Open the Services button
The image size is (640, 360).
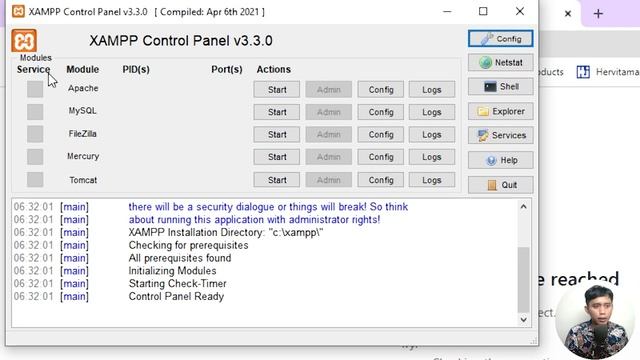click(x=500, y=135)
